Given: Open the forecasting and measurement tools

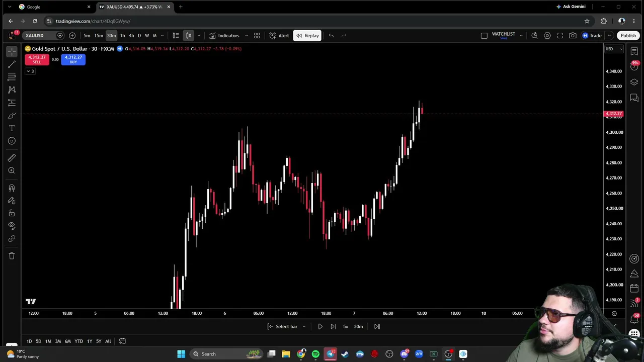Looking at the screenshot, I should coord(12,103).
